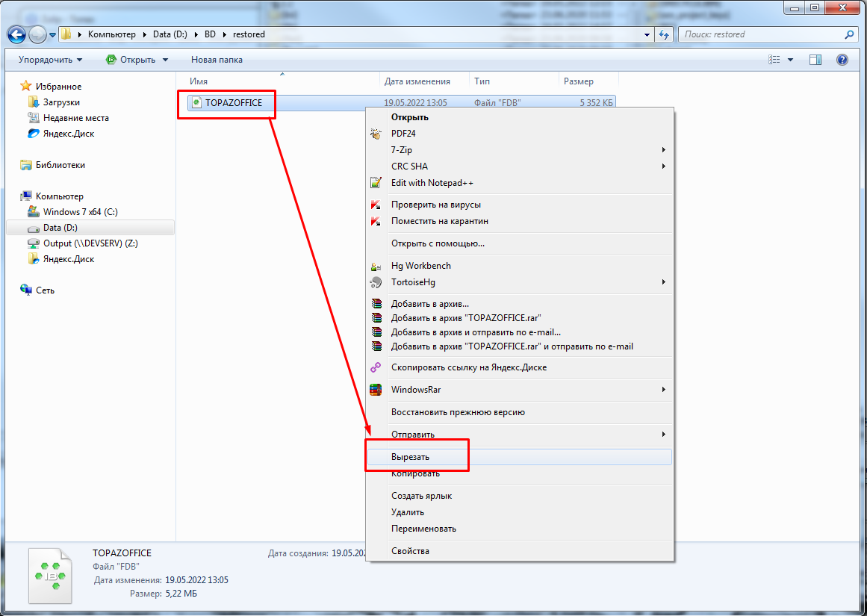Click the Forward navigation arrow button
Screen dimensions: 867x616
tap(37, 35)
